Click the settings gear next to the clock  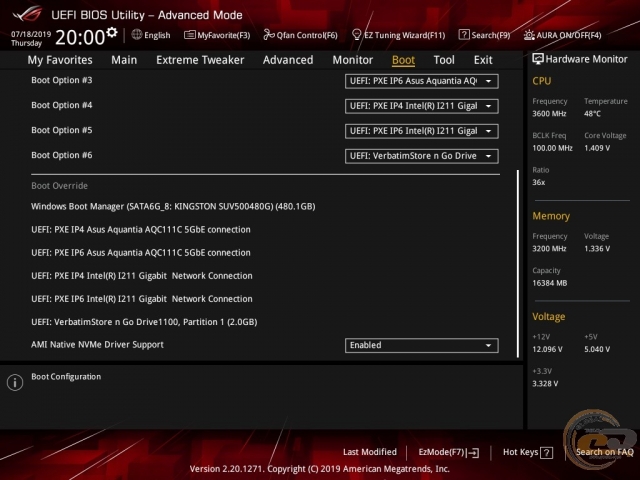(x=112, y=32)
